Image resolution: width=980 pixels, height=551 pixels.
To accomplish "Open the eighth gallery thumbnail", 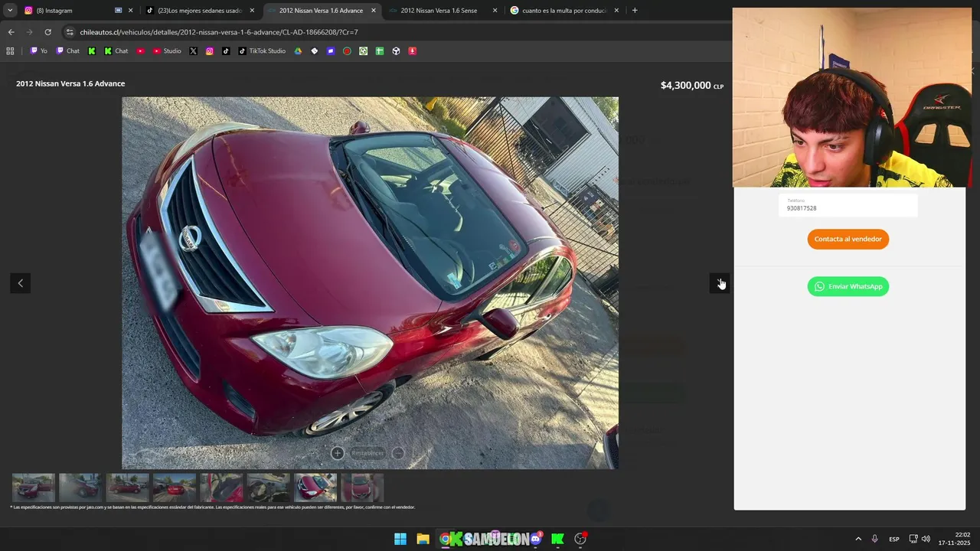I will pos(362,487).
